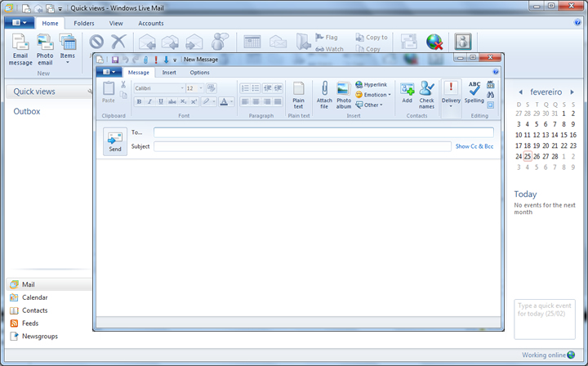The height and width of the screenshot is (366, 588).
Task: Click Email message icon in main window
Action: pyautogui.click(x=20, y=50)
